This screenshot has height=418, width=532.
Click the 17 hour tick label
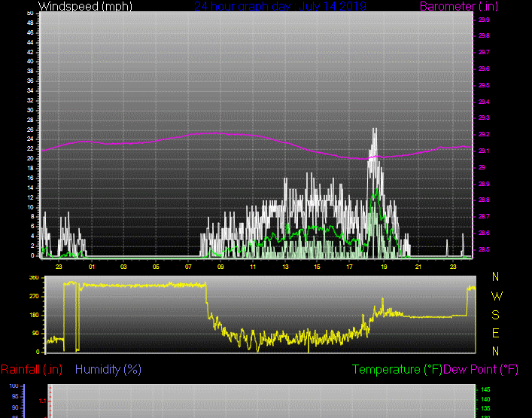[350, 267]
